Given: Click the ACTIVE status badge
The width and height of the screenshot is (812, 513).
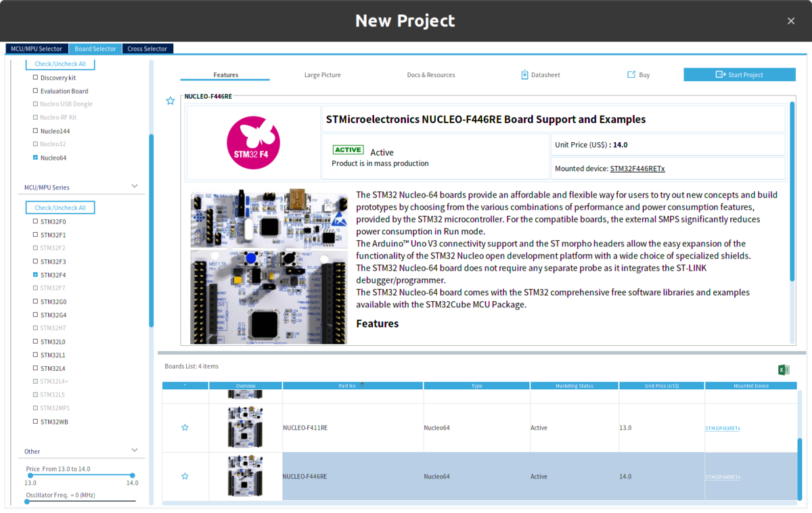Looking at the screenshot, I should click(x=348, y=150).
